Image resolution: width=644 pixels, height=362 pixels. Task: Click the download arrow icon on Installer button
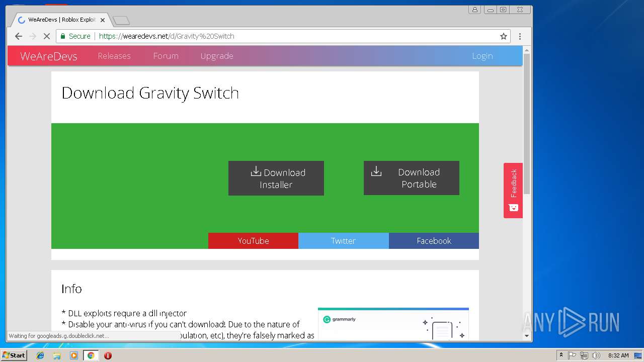pos(256,171)
